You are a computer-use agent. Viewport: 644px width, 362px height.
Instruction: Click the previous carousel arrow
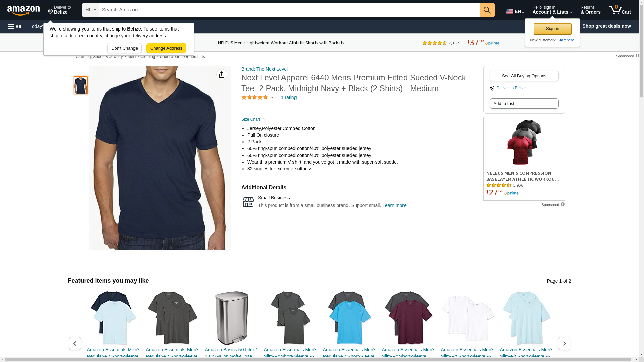click(75, 343)
